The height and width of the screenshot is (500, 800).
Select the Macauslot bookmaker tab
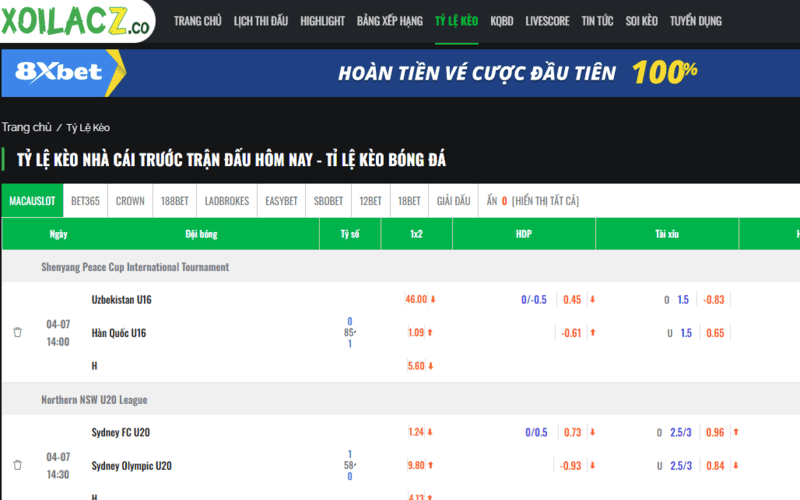point(32,201)
